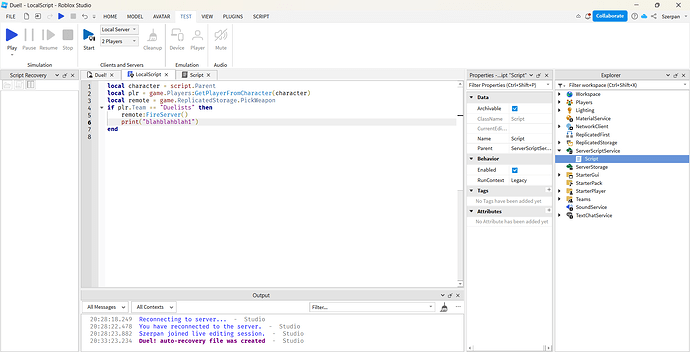Switch to the AVATAR ribbon tab

tap(161, 16)
